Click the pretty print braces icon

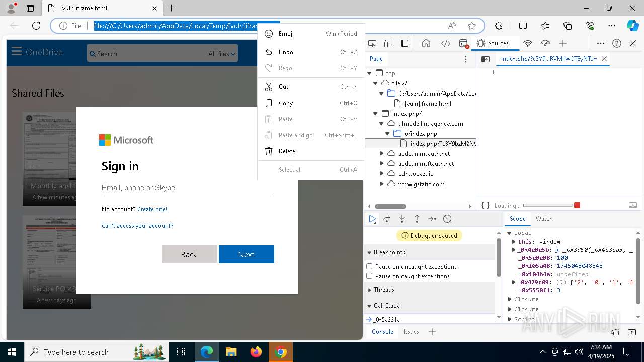tap(485, 205)
